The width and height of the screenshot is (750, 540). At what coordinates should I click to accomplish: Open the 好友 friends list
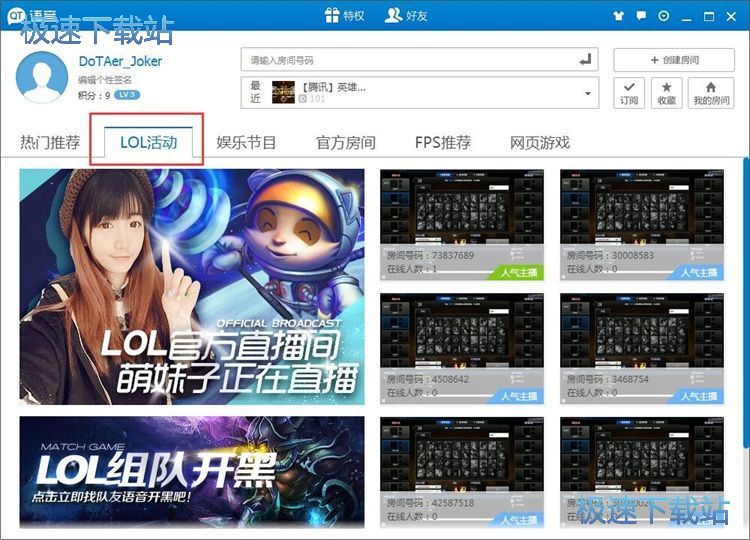(406, 15)
